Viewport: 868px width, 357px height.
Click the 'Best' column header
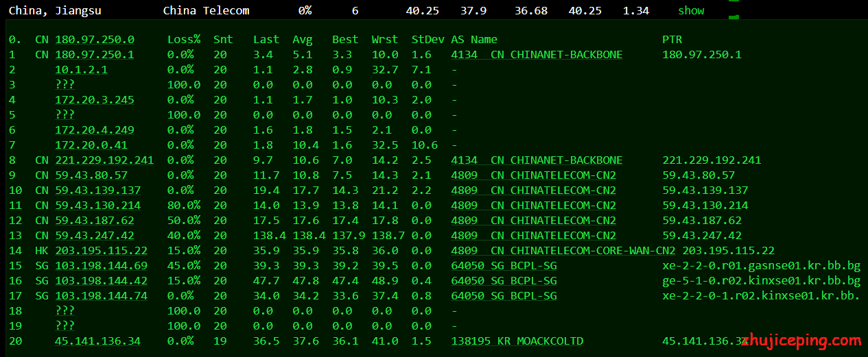pos(345,40)
